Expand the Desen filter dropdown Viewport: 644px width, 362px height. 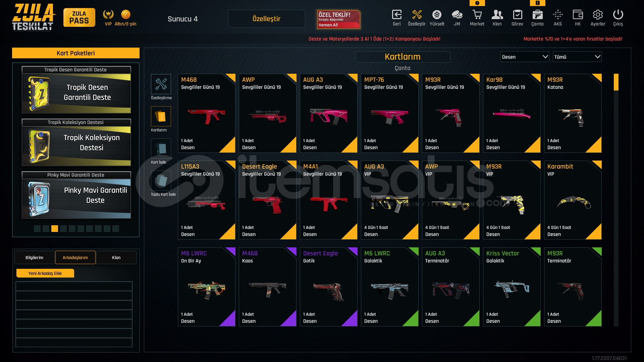[x=525, y=57]
